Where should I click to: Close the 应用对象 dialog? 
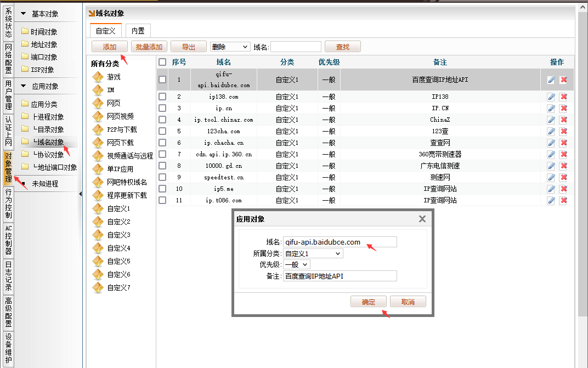coord(422,219)
